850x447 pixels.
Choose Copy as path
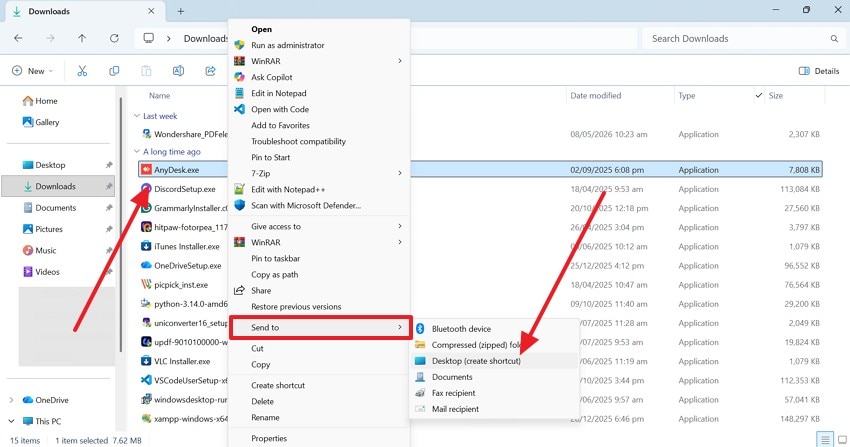pyautogui.click(x=319, y=275)
